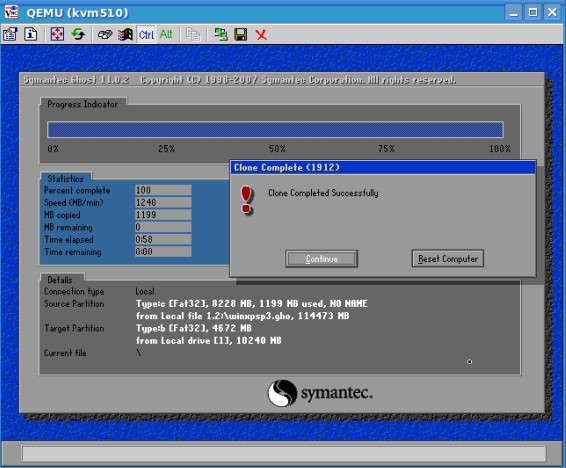Screen dimensions: 566x468
Task: Click the 'Current file' label
Action: point(65,353)
